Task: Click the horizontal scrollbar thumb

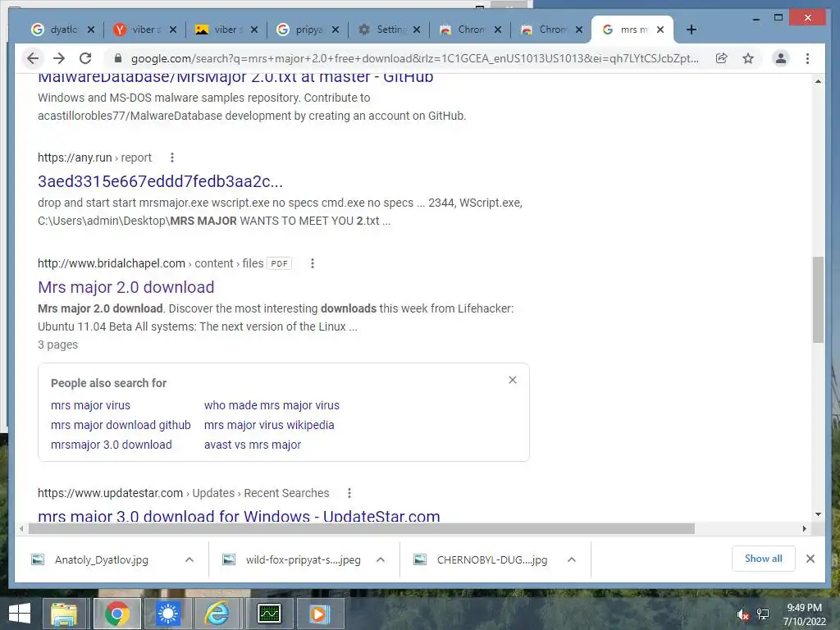Action: 362,529
